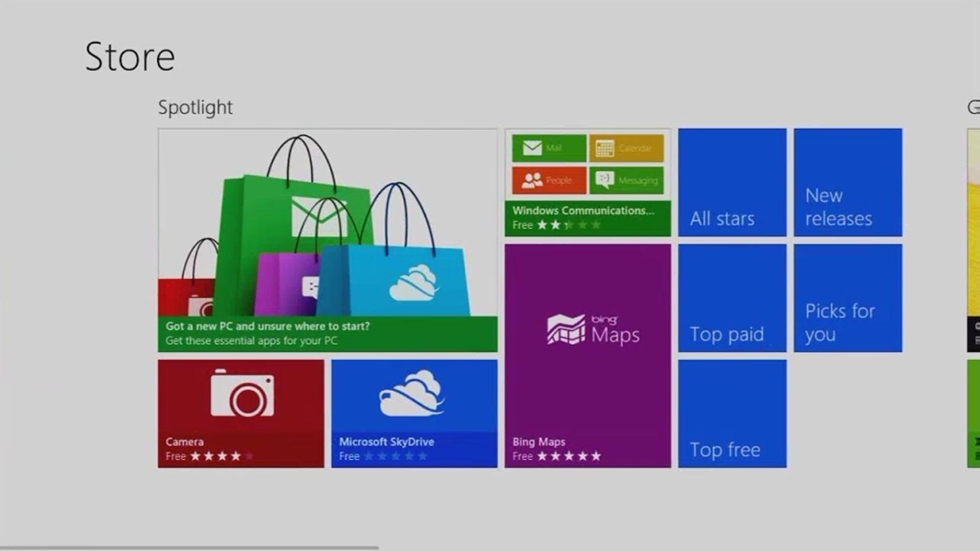The image size is (980, 551).
Task: Open the shopping bags spotlight banner
Action: tap(328, 240)
